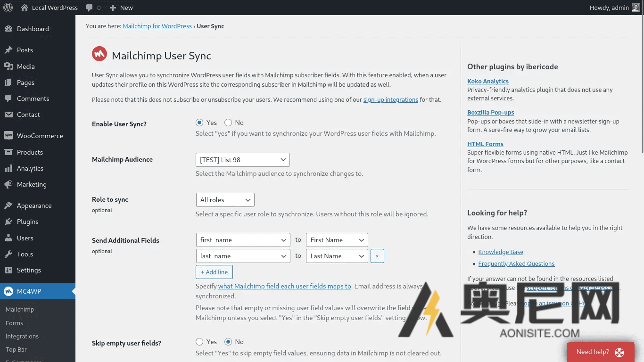Open the Boxzilla Pop-ups link
Image resolution: width=644 pixels, height=362 pixels.
(491, 113)
